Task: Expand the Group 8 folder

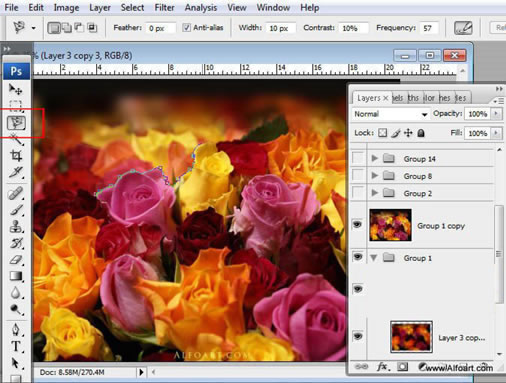Action: coord(375,175)
